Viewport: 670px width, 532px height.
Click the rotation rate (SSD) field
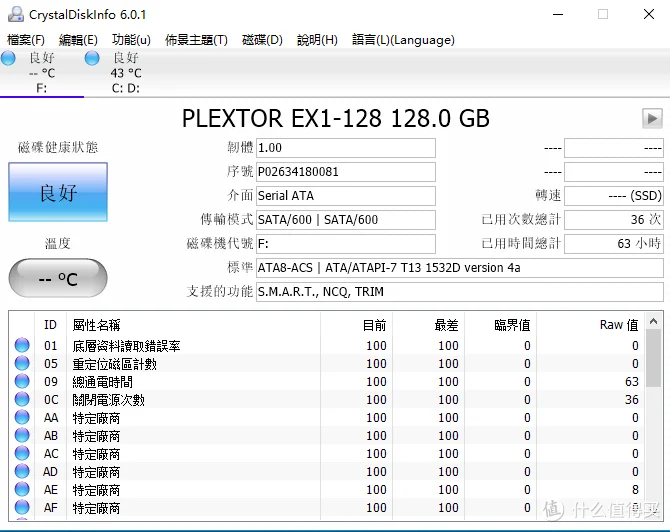pyautogui.click(x=614, y=196)
